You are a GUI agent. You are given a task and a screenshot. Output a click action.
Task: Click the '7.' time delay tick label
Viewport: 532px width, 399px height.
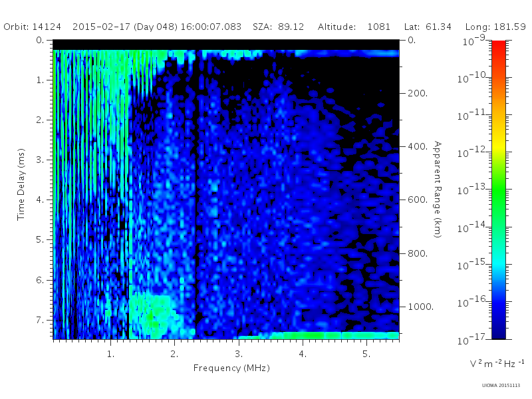tap(40, 320)
